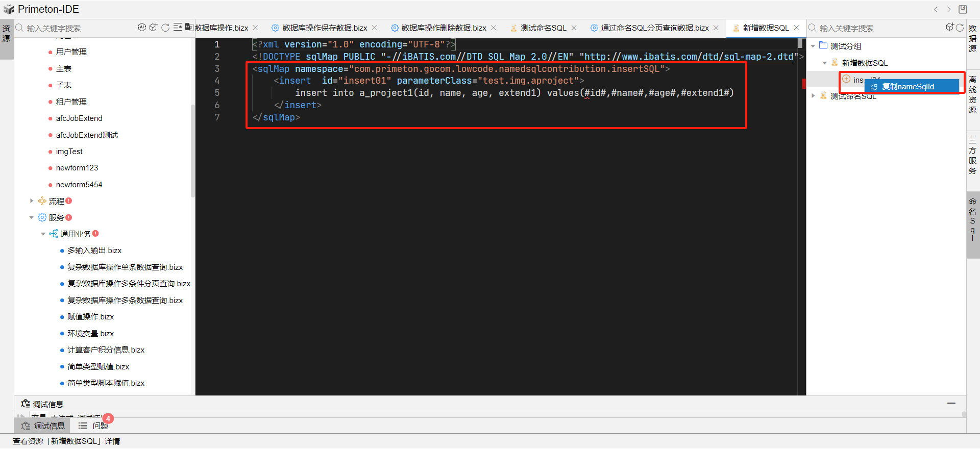
Task: Switch to the 测试命名SQL editor tab
Action: [x=543, y=28]
